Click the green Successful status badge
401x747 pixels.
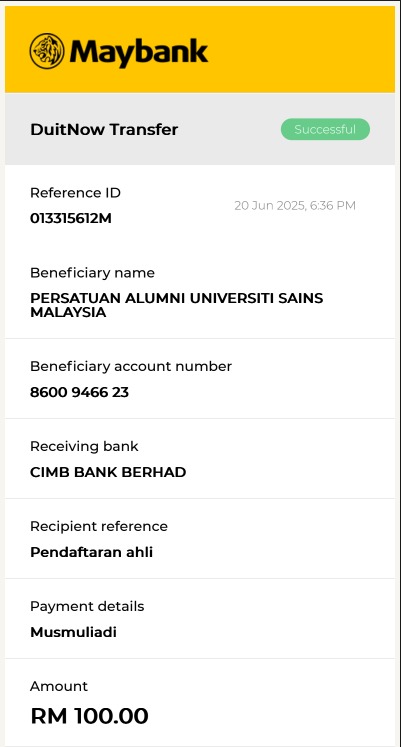coord(325,130)
